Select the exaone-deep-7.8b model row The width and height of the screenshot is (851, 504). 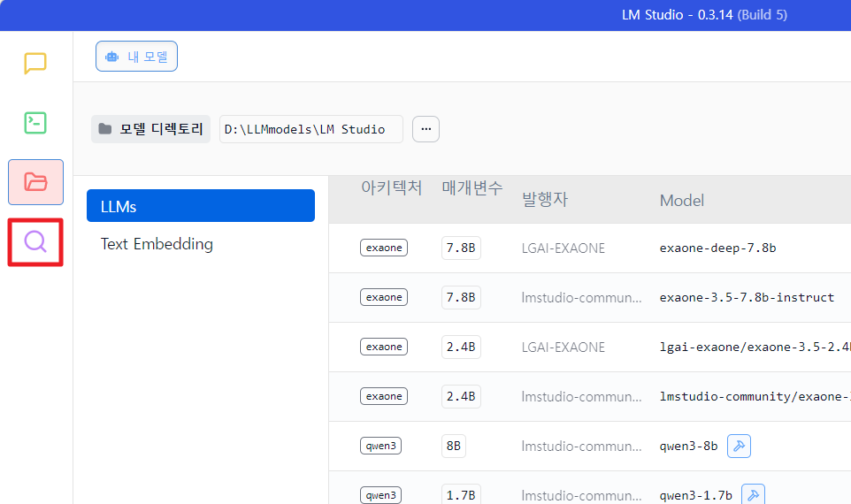pyautogui.click(x=590, y=248)
